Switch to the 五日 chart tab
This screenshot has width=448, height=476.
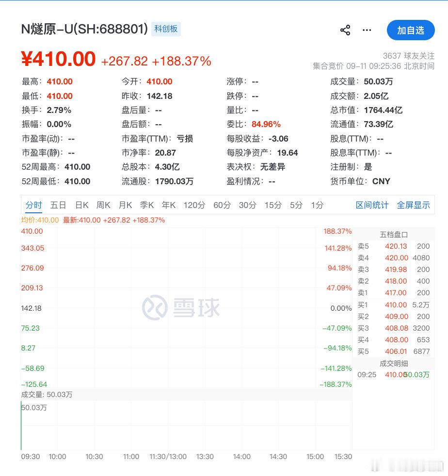[58, 205]
